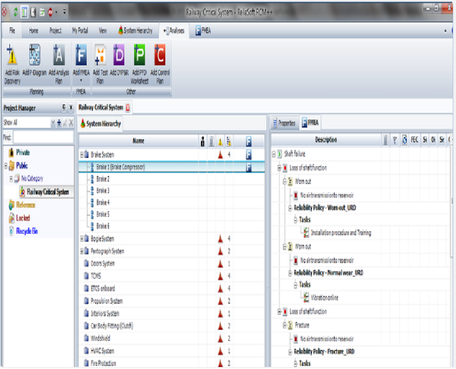Select the Doors System row
The width and height of the screenshot is (456, 369).
(172, 264)
